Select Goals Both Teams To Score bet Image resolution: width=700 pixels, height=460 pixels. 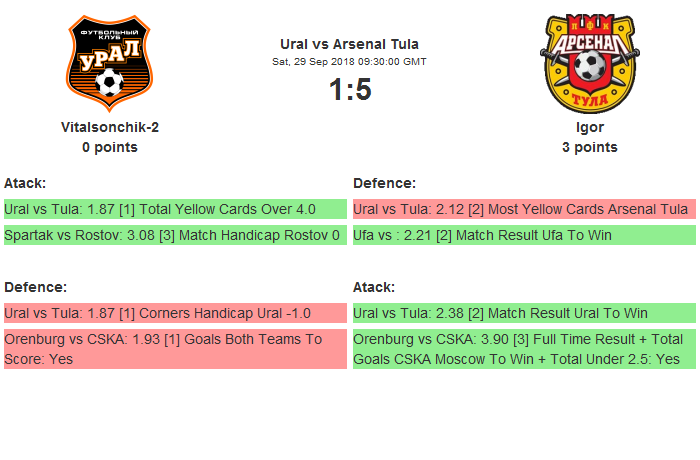click(x=175, y=348)
